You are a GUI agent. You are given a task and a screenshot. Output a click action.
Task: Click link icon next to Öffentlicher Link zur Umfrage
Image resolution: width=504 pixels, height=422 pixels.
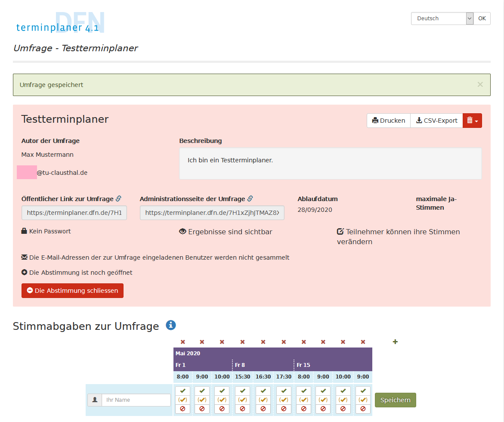pyautogui.click(x=118, y=199)
